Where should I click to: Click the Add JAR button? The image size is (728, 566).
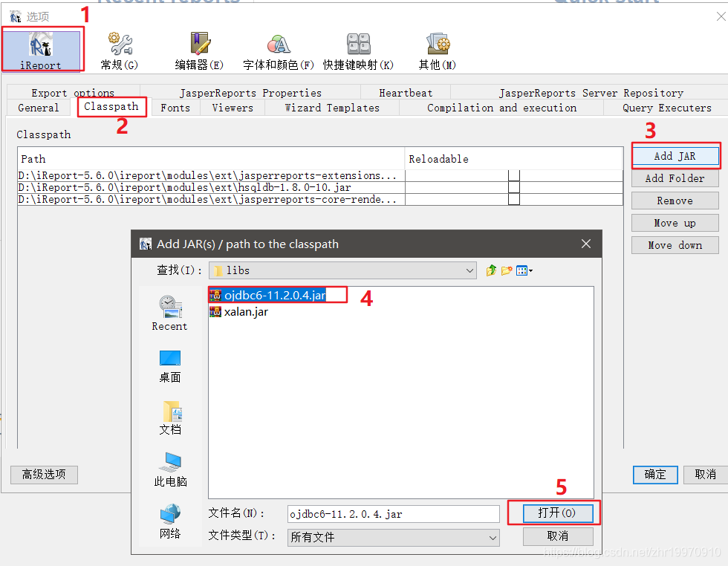tap(675, 156)
